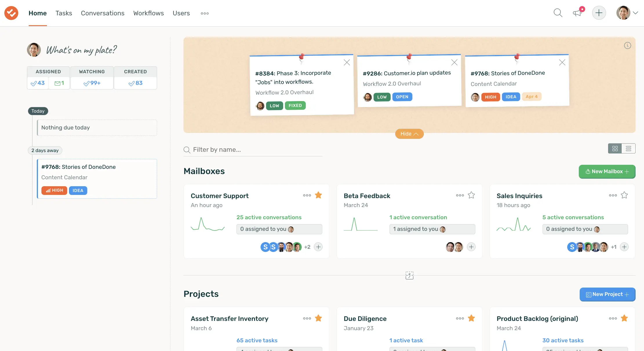Viewport: 644px width, 351px height.
Task: Click the assignee avatar on note #8384
Action: 260,106
